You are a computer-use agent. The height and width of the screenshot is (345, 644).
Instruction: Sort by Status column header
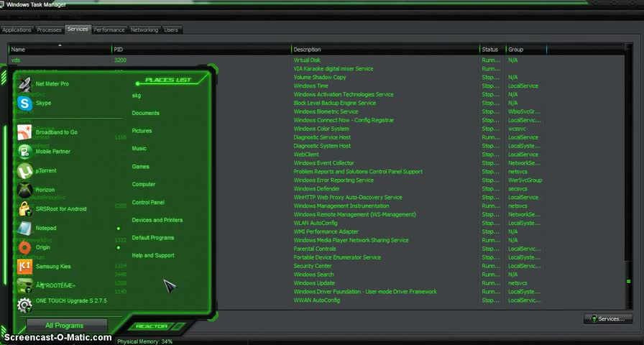pyautogui.click(x=492, y=50)
